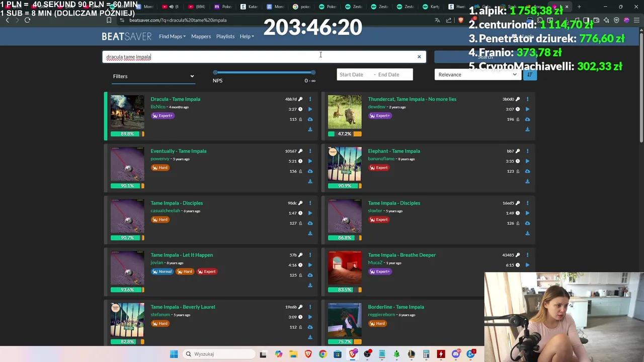Download zip for Let It Happen
The image size is (644, 362).
pyautogui.click(x=310, y=285)
